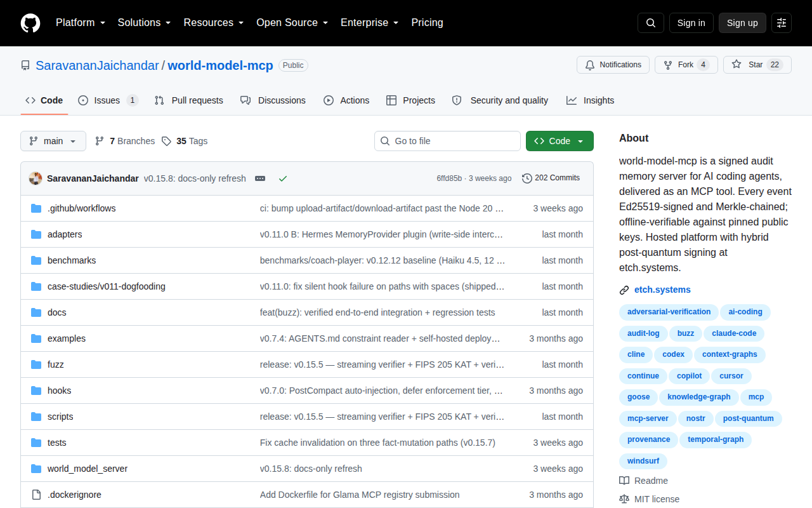Click the fork icon in the Fork button

click(668, 65)
